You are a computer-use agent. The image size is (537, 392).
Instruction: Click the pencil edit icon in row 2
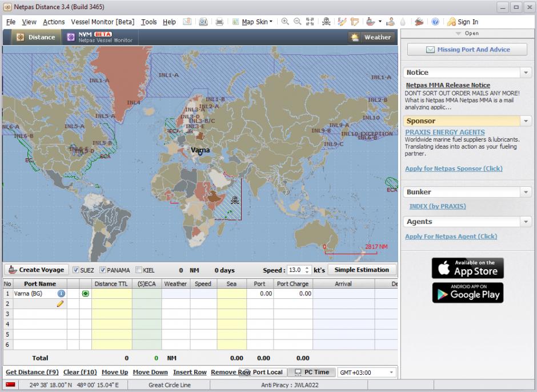click(60, 303)
